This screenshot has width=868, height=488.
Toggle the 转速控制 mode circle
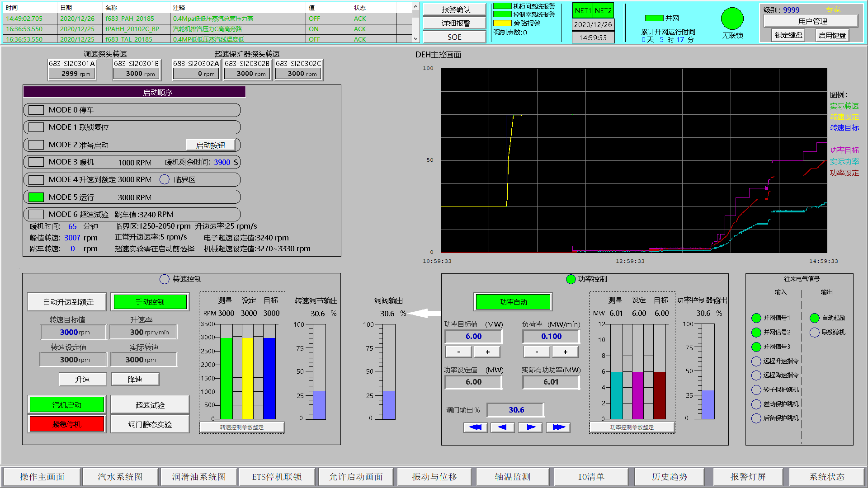coord(165,279)
